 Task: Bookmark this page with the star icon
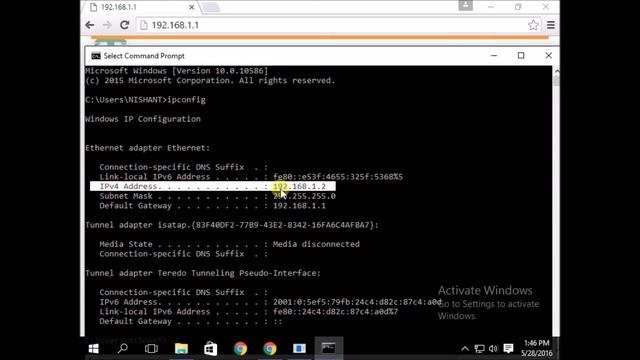[x=533, y=25]
